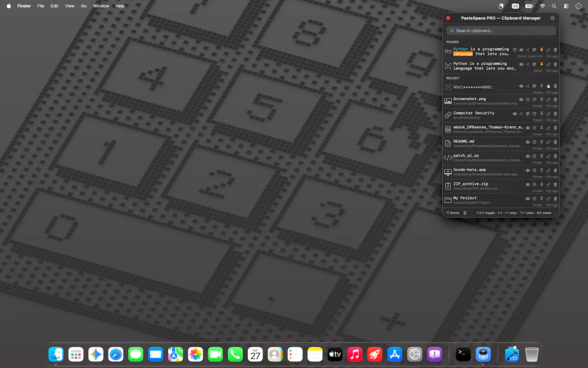Lock the Computer Security item
Viewport: 588px width, 368px height.
[x=548, y=114]
